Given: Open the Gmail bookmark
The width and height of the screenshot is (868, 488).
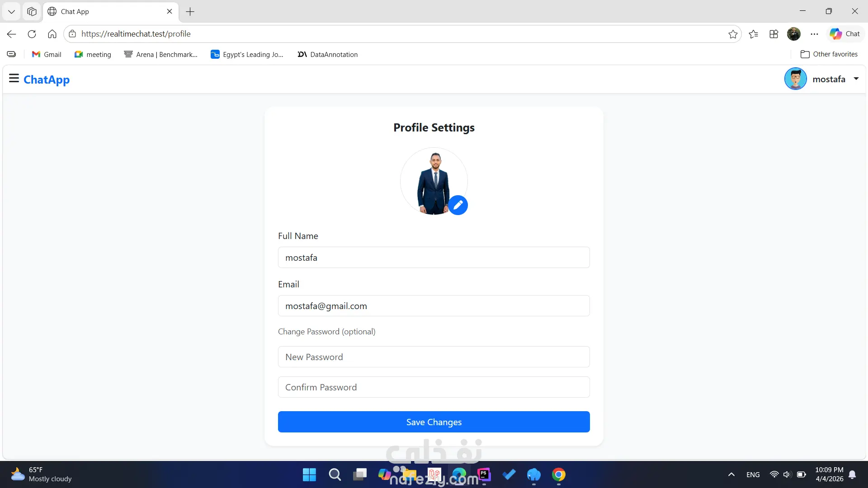Looking at the screenshot, I should pyautogui.click(x=47, y=54).
